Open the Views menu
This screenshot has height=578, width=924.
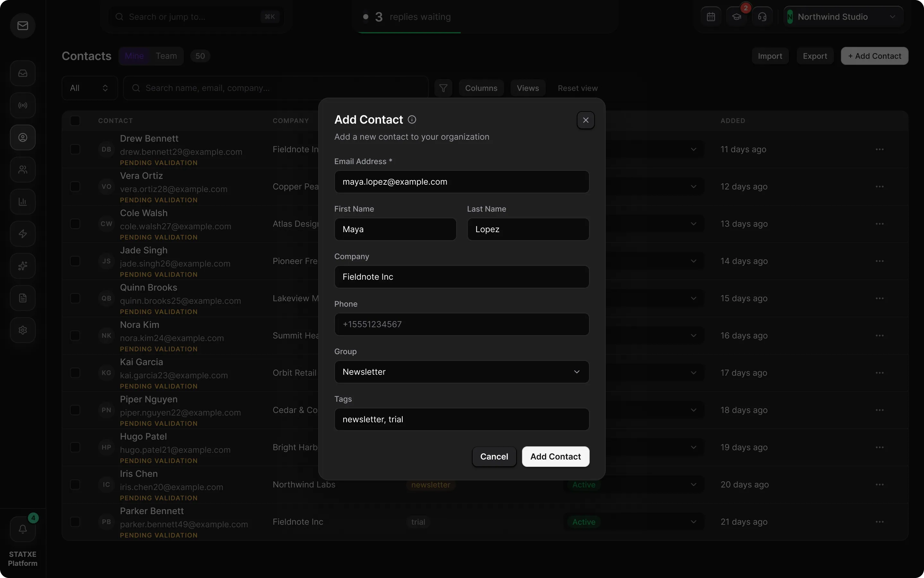pyautogui.click(x=528, y=88)
